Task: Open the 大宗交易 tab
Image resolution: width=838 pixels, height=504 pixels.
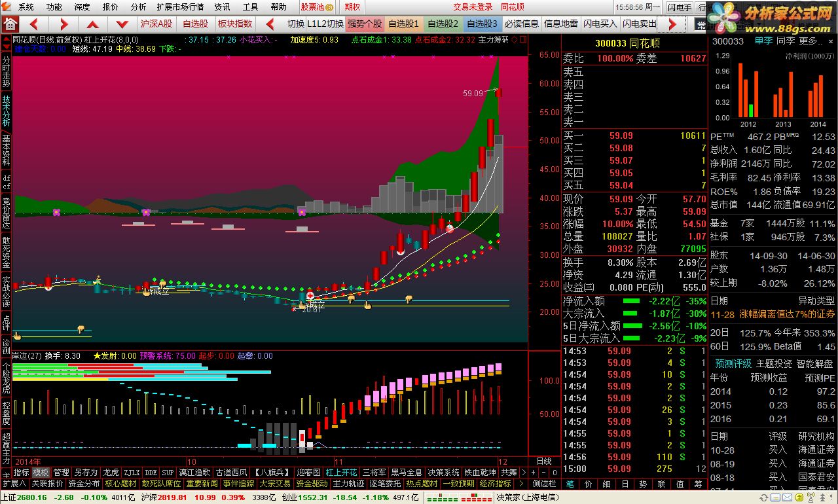Action: [x=274, y=484]
